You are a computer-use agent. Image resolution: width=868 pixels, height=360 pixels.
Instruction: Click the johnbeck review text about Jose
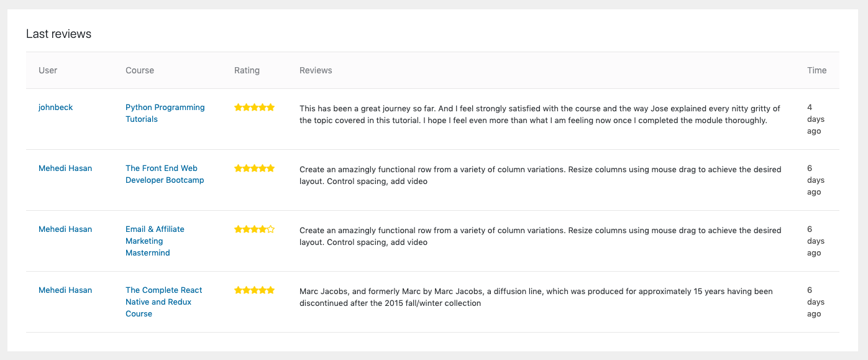pos(540,114)
